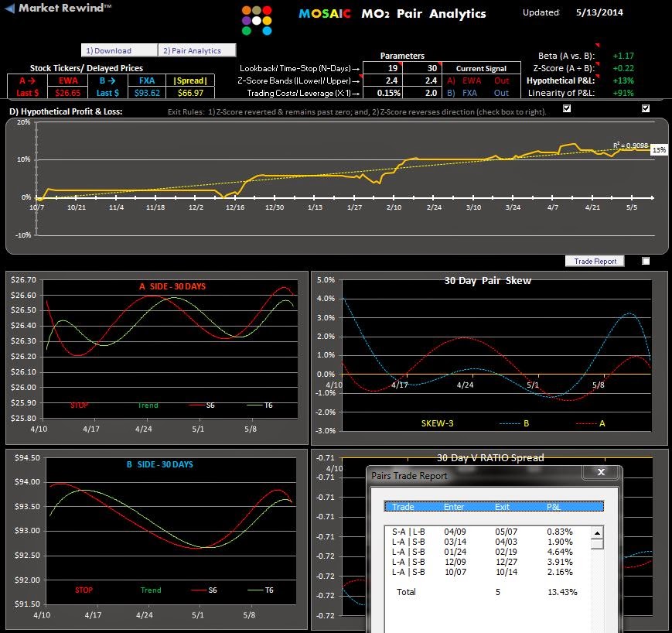This screenshot has height=633, width=672.
Task: Click the Z-Score +0.22 value
Action: 623,68
